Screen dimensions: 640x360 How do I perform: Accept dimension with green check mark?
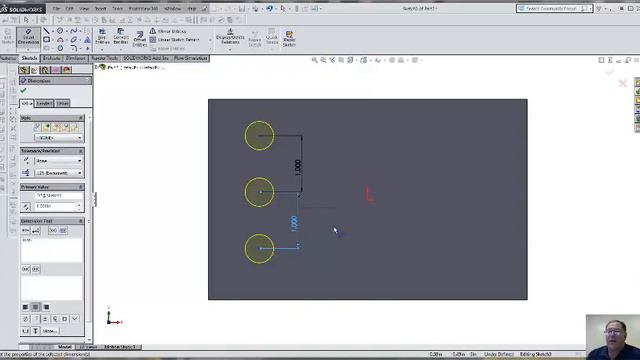click(23, 90)
